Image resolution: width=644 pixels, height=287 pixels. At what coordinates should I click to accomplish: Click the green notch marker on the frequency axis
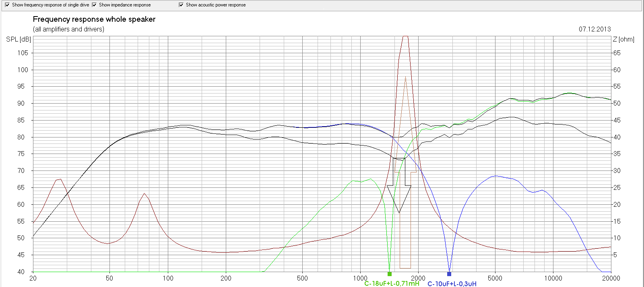point(389,274)
